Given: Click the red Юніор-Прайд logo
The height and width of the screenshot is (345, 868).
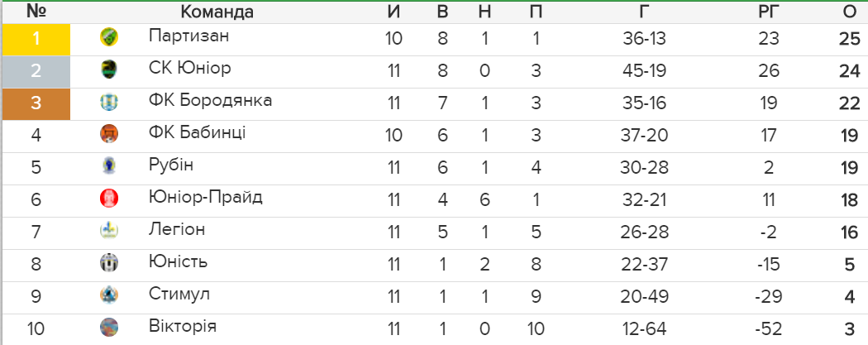Looking at the screenshot, I should pos(109,199).
